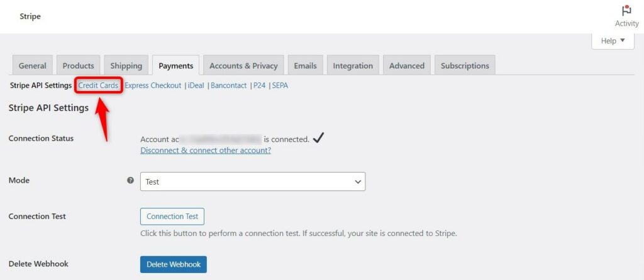Select the SEPA link
This screenshot has width=644, height=280.
pyautogui.click(x=280, y=85)
